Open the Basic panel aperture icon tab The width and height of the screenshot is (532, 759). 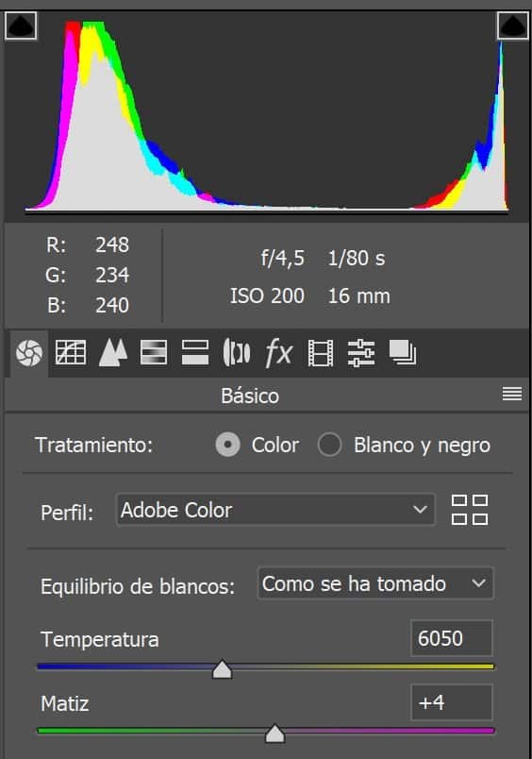click(x=29, y=353)
